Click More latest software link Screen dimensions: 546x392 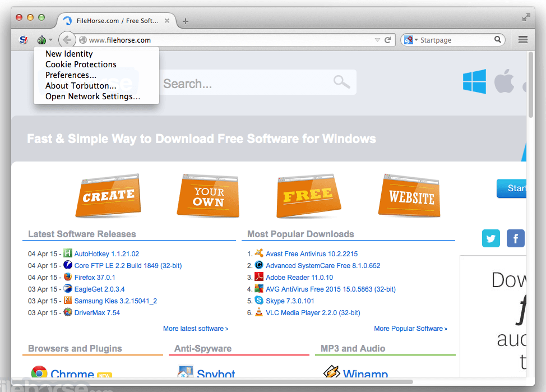coord(196,329)
